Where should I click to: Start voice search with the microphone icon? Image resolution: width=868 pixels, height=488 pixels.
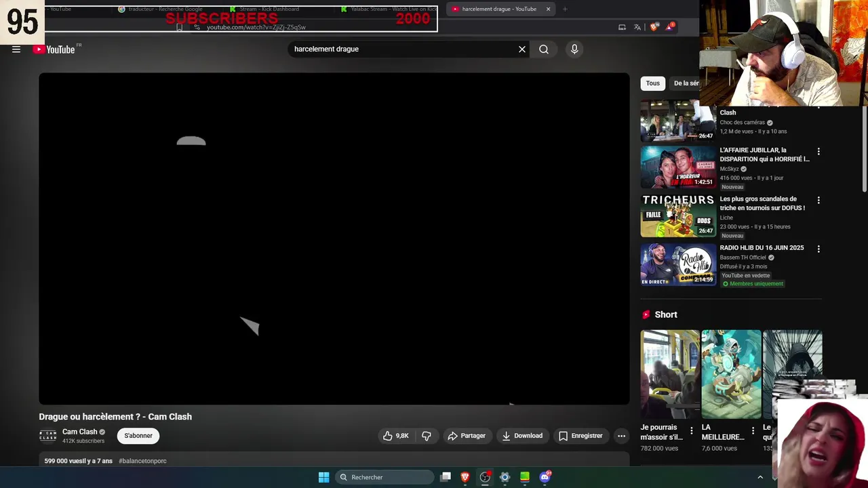(x=574, y=49)
